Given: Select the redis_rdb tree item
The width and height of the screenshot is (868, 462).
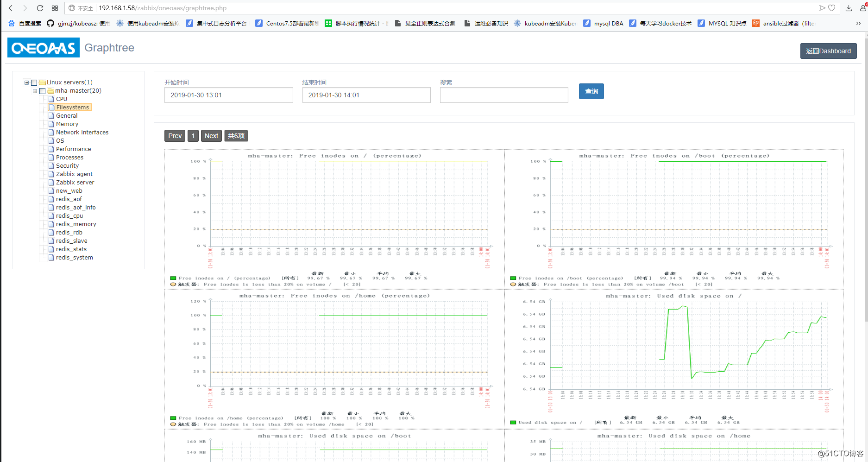Looking at the screenshot, I should click(x=69, y=233).
